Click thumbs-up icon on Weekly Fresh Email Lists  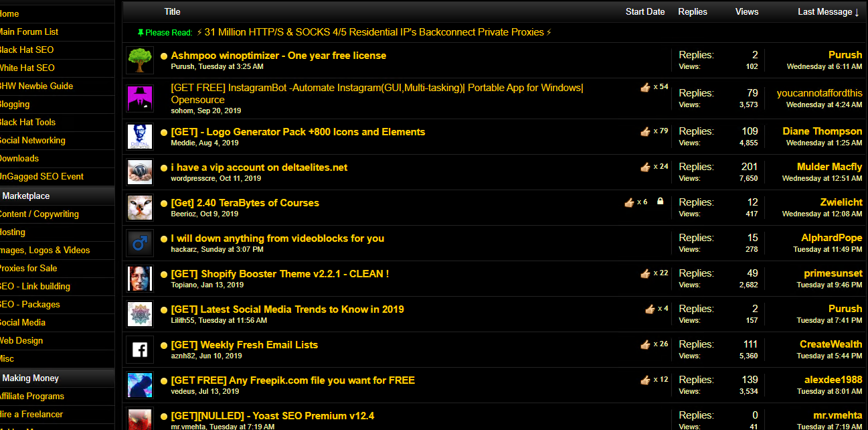pos(645,344)
